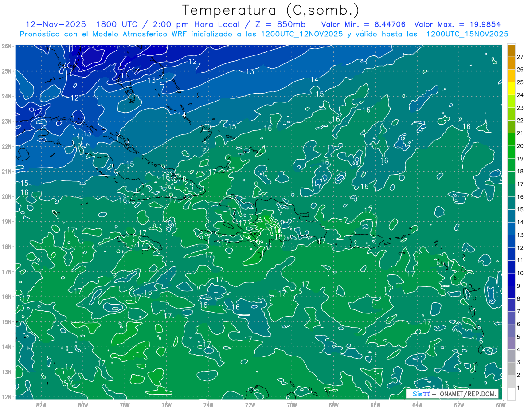Image resolution: width=532 pixels, height=411 pixels.
Task: Click the "26N" latitude axis label
Action: [6, 46]
